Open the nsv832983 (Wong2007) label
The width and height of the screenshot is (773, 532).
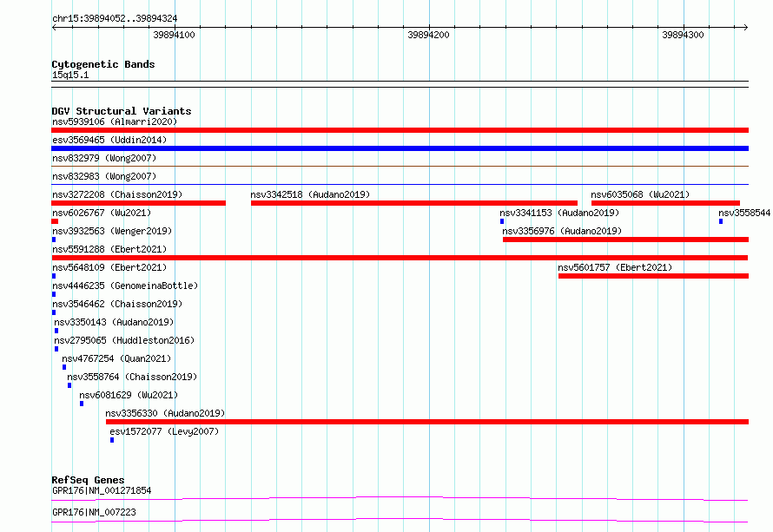[x=104, y=176]
